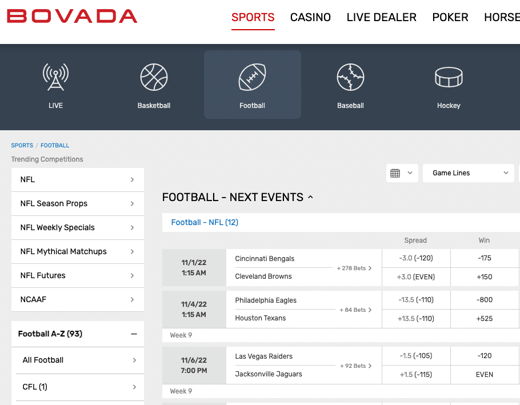The height and width of the screenshot is (405, 520).
Task: Select Houston Texans +13.5 spread bet
Action: pos(416,319)
